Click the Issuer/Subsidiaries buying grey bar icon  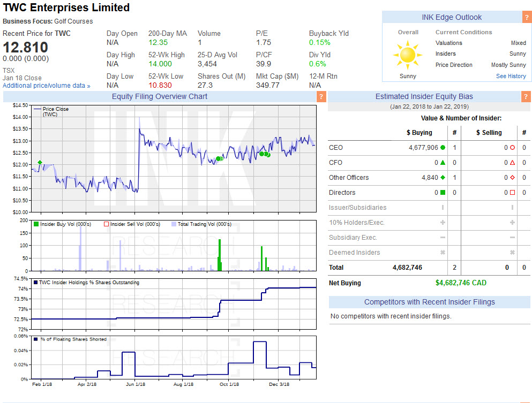[443, 208]
